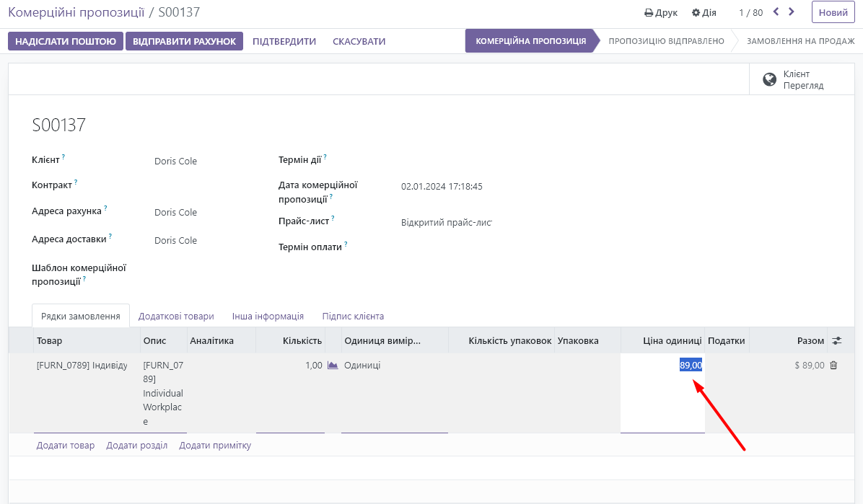Go to previous record arrow

pyautogui.click(x=776, y=12)
